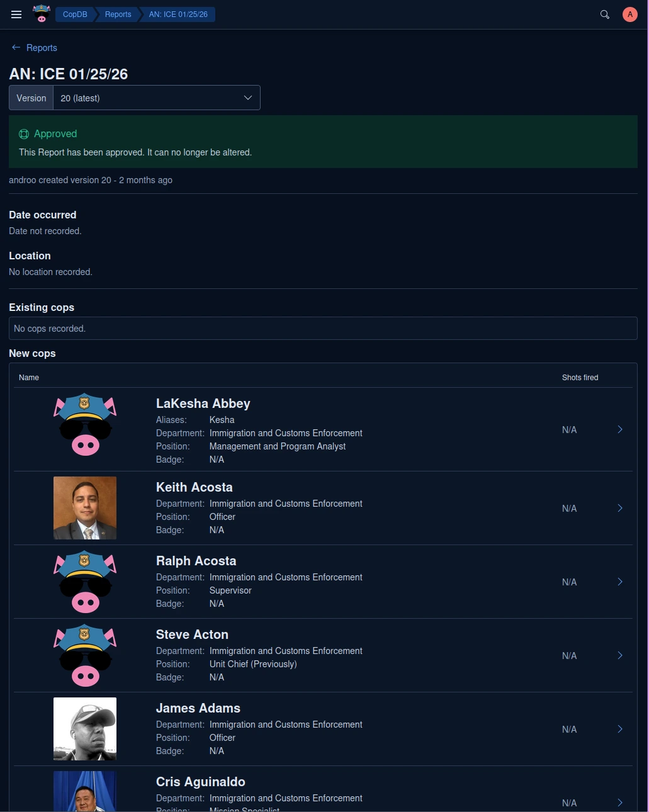649x812 pixels.
Task: Select the Reports breadcrumb item
Action: 118,14
